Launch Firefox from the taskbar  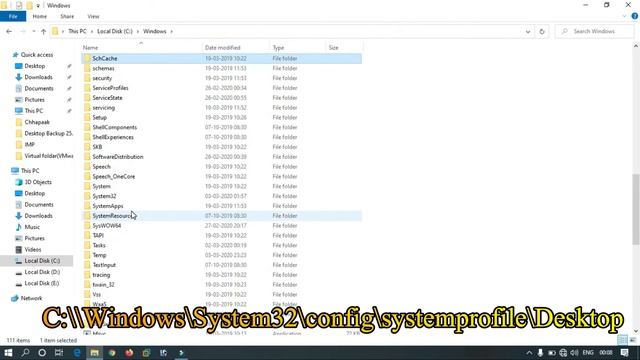(129, 353)
